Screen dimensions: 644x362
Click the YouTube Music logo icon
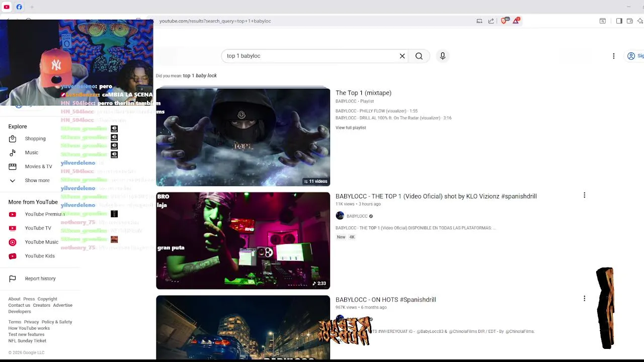coord(13,242)
